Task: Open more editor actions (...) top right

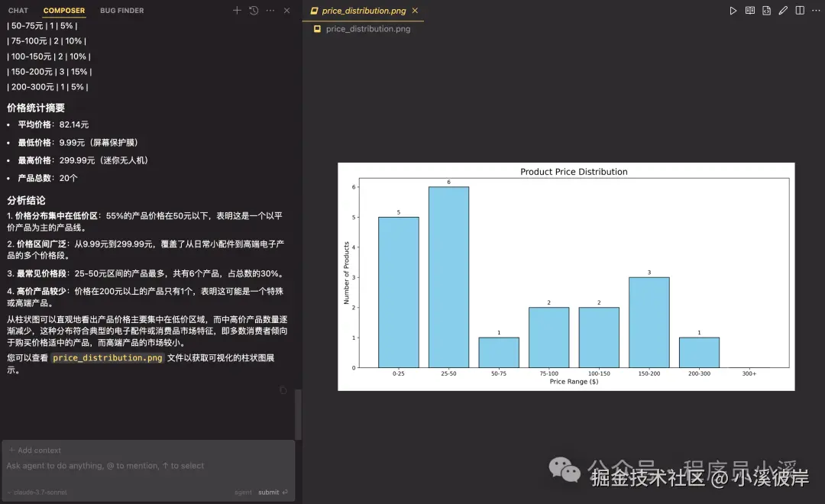Action: pos(814,10)
